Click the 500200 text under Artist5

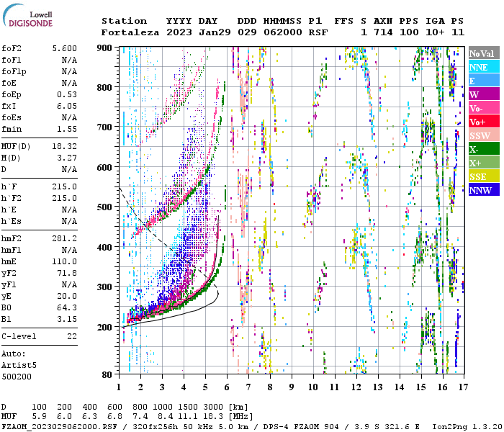tap(17, 377)
